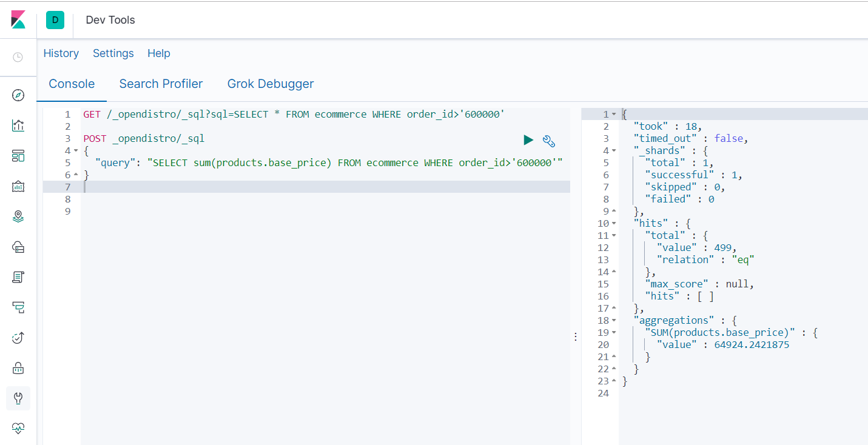Click the "query" SELECT sum line
The image size is (868, 445).
tap(329, 162)
